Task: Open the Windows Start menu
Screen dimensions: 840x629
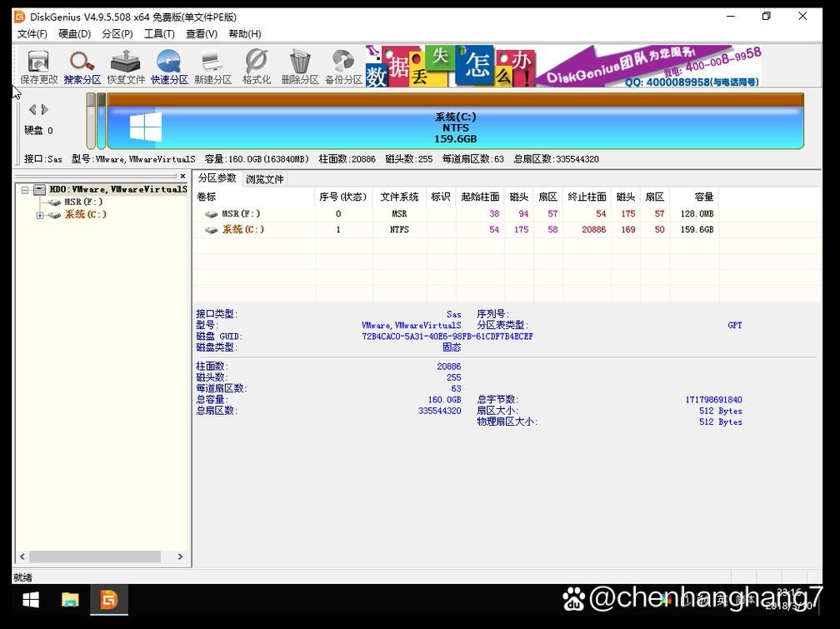Action: [31, 600]
